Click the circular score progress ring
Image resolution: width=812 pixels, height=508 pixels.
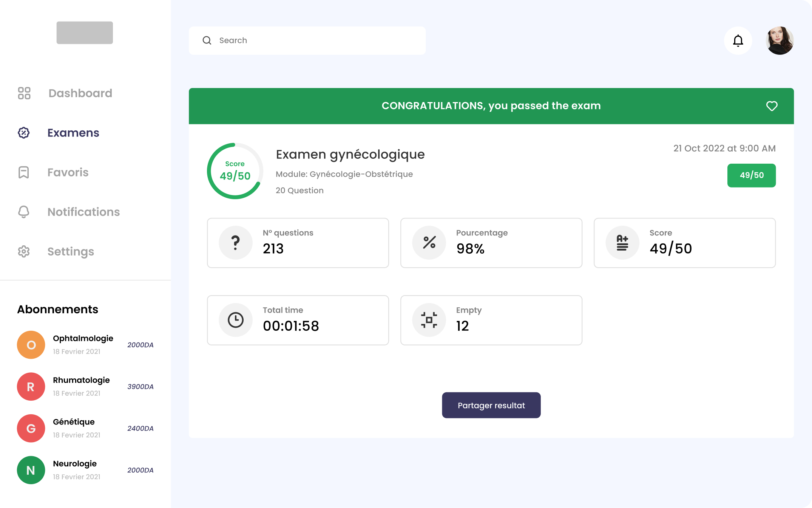[235, 171]
